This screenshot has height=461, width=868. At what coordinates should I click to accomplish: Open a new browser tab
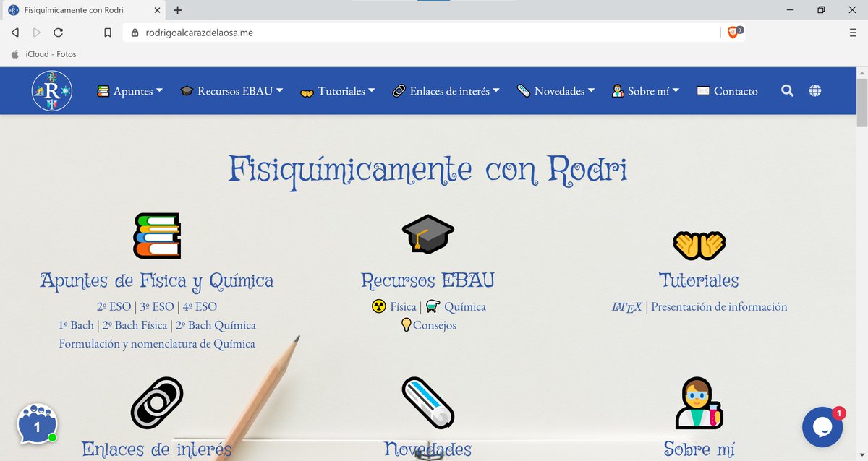[178, 10]
